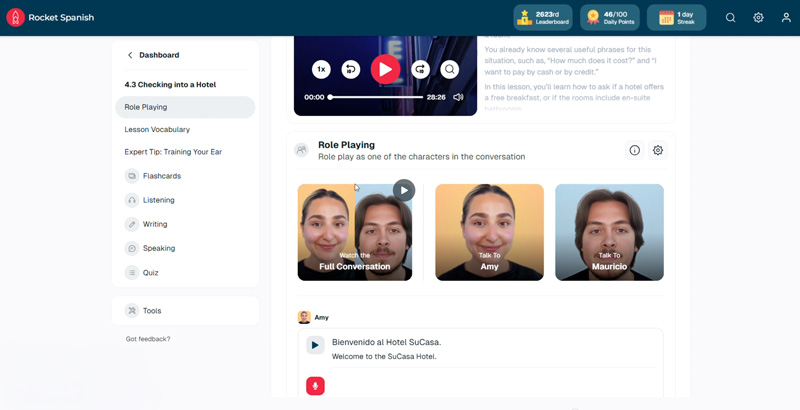Open the Leaderboard 2623rd badge
The width and height of the screenshot is (800, 410).
(x=543, y=18)
